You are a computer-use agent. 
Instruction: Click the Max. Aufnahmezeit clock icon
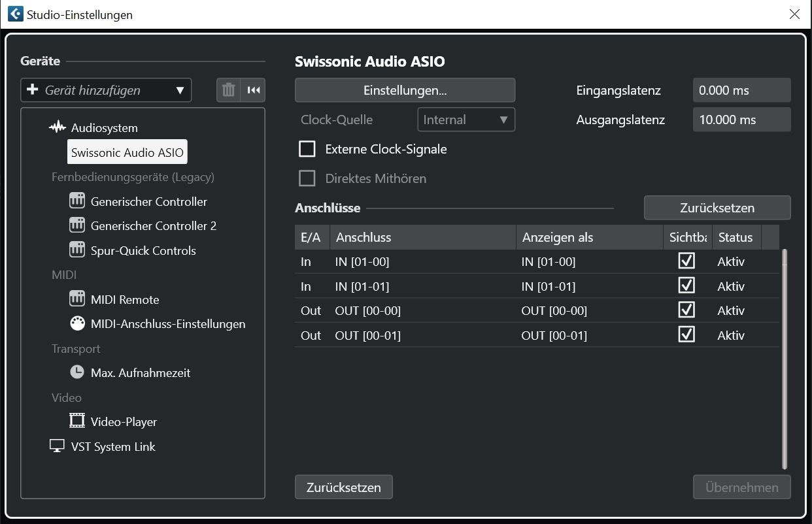tap(77, 372)
